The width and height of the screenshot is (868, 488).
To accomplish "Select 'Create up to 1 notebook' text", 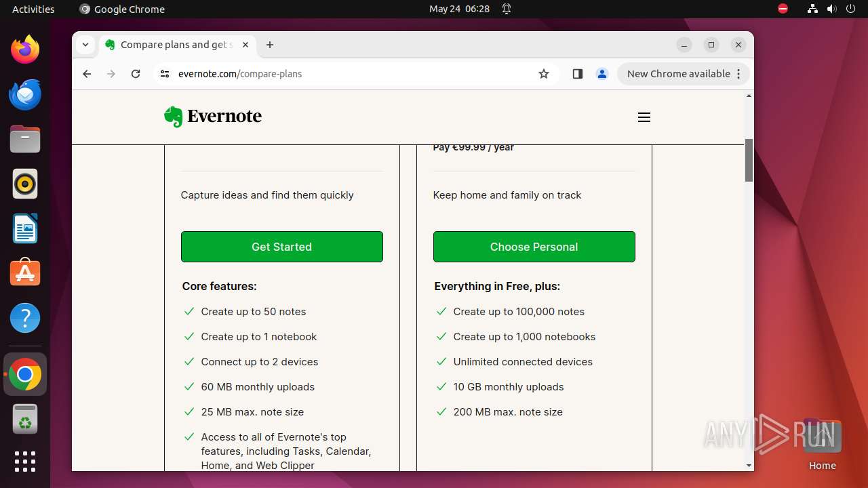I will pyautogui.click(x=259, y=337).
